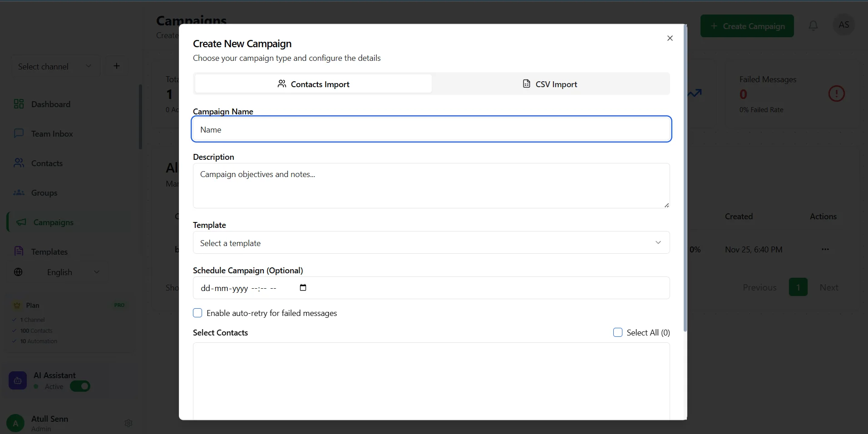Click the globe language icon
Viewport: 868px width, 434px height.
point(18,272)
